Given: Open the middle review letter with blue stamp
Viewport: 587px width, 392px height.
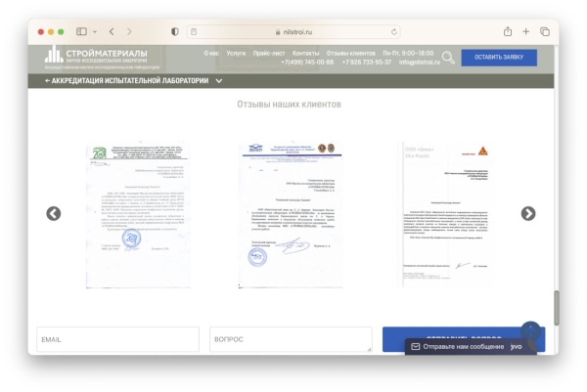Looking at the screenshot, I should pos(291,215).
